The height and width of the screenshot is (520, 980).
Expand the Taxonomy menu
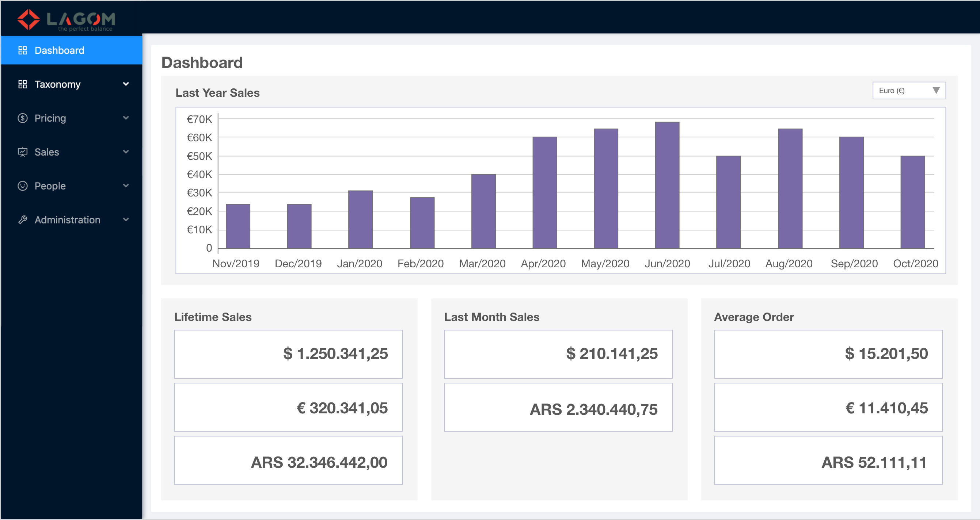(126, 84)
